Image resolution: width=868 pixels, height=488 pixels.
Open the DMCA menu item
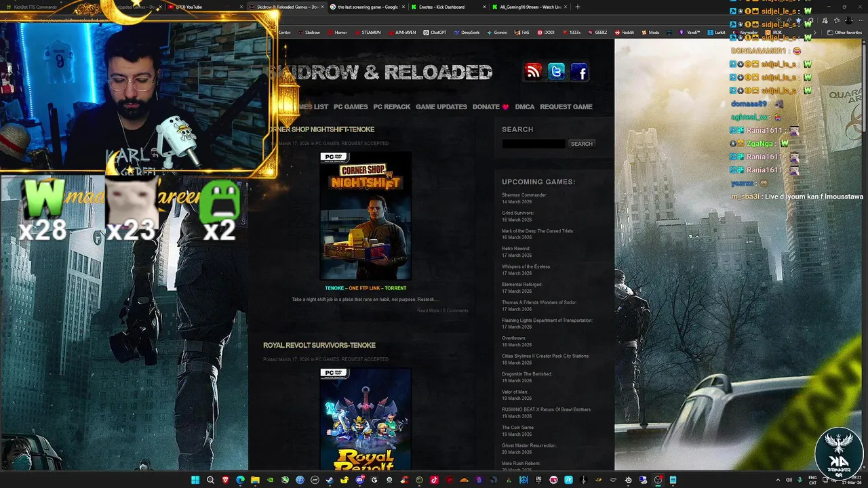(x=525, y=107)
